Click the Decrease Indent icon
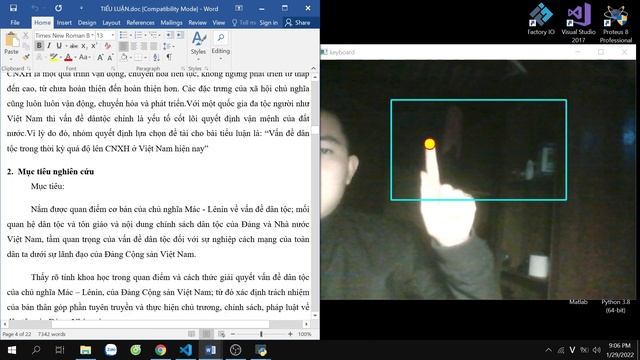The image size is (640, 360). click(169, 36)
